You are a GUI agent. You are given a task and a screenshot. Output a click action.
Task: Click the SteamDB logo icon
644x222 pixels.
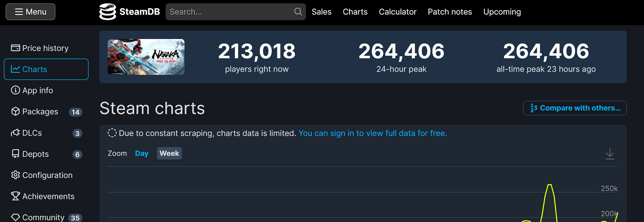tap(107, 12)
